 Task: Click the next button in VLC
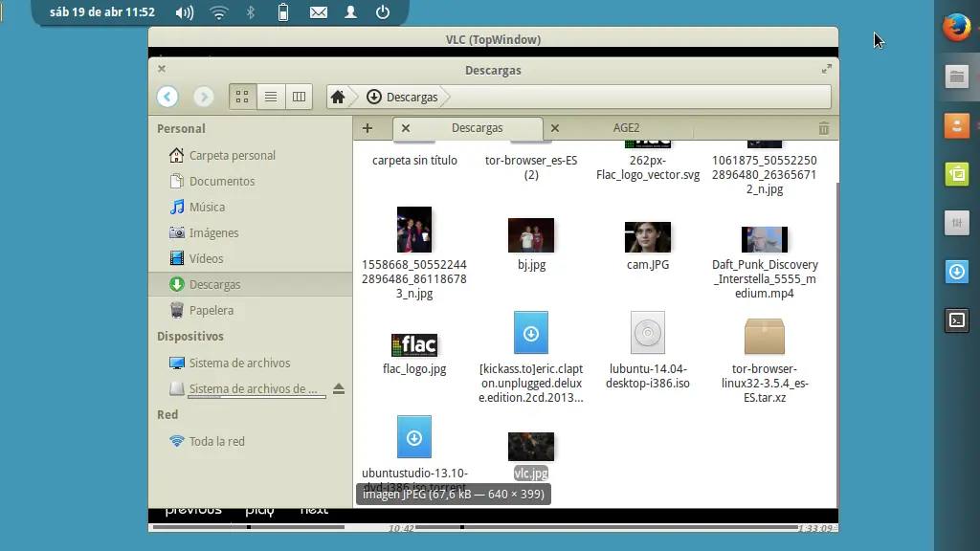(x=314, y=510)
